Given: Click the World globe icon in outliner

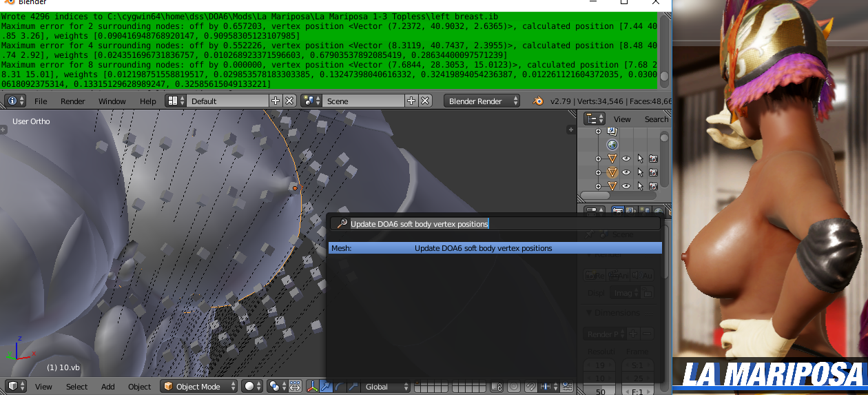Looking at the screenshot, I should point(612,145).
